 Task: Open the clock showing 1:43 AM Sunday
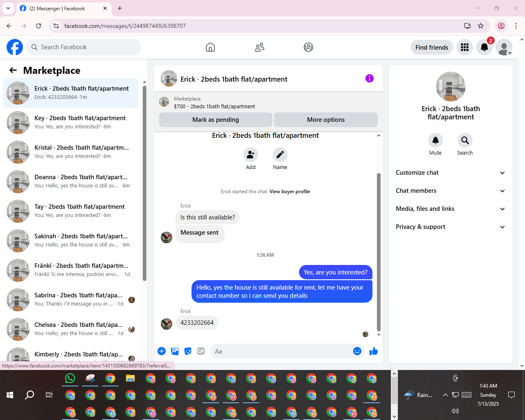point(488,395)
